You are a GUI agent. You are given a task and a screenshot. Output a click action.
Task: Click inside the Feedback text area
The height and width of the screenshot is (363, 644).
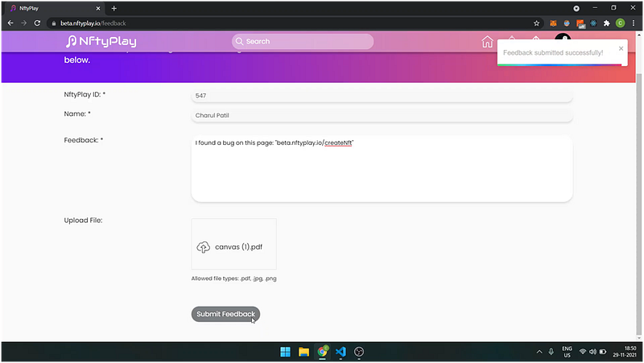[382, 169]
